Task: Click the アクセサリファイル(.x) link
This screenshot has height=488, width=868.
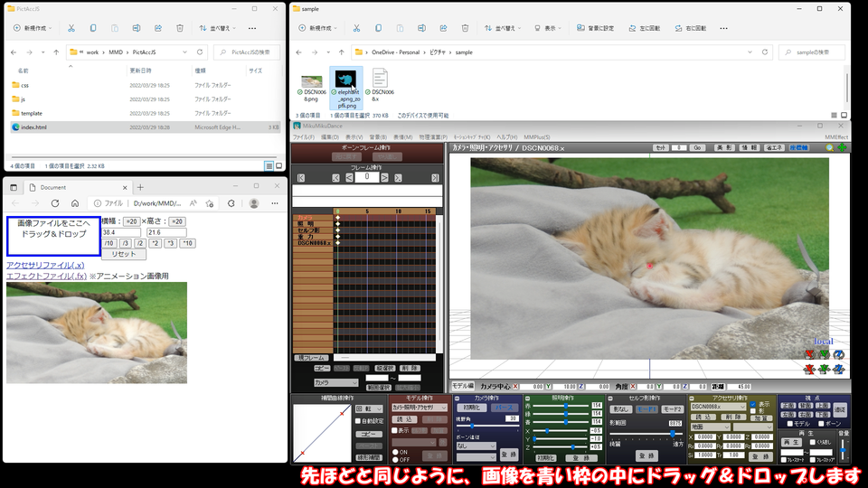Action: click(45, 265)
